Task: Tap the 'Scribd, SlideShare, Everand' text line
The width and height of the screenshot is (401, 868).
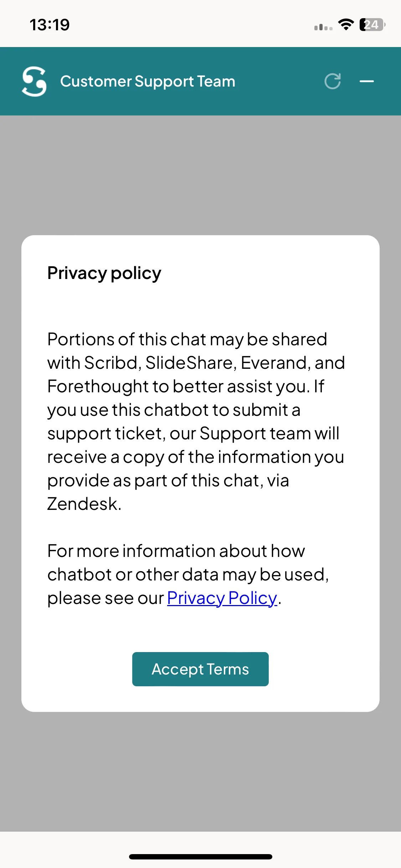Action: pos(196,363)
